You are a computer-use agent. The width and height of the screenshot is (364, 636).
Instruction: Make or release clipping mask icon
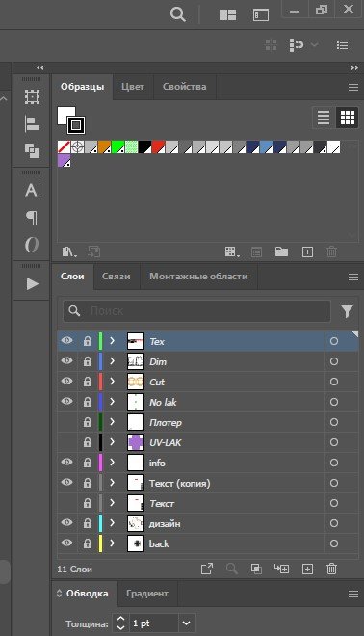pos(256,569)
